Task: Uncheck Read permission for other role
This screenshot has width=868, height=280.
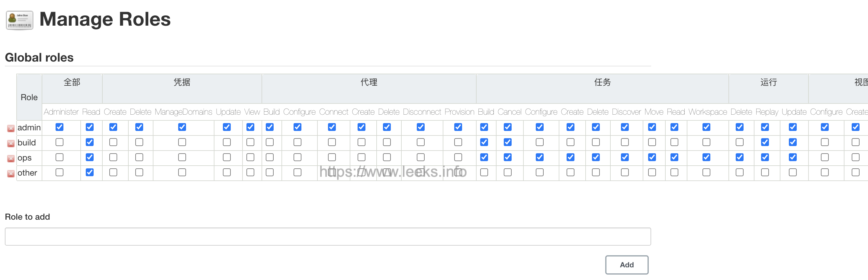Action: coord(90,172)
